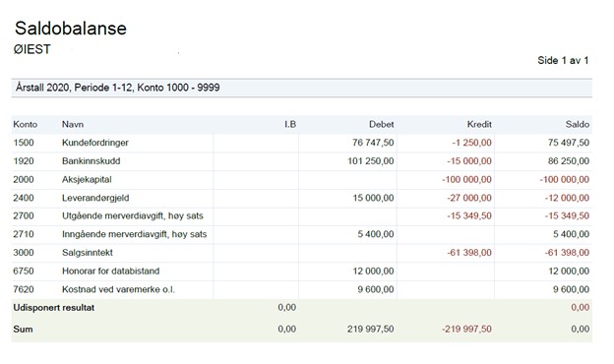614x364 pixels.
Task: Click debit value 101 250,00
Action: (370, 161)
